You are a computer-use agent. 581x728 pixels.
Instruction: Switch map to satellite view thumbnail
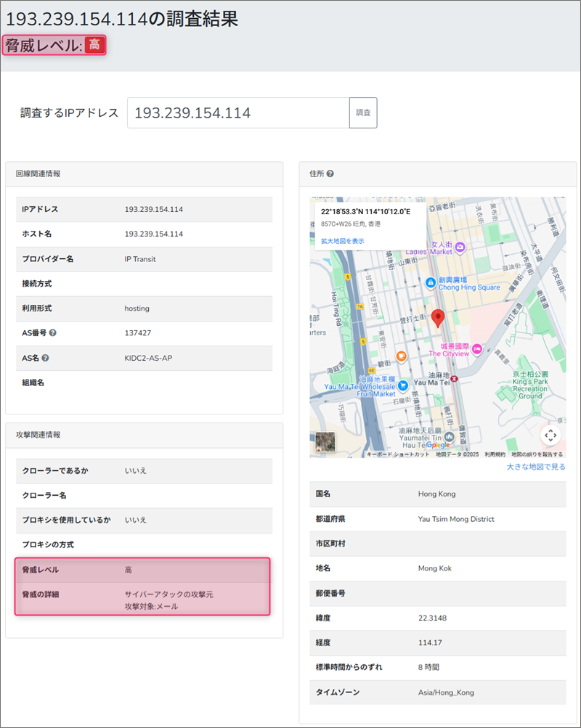pyautogui.click(x=325, y=443)
